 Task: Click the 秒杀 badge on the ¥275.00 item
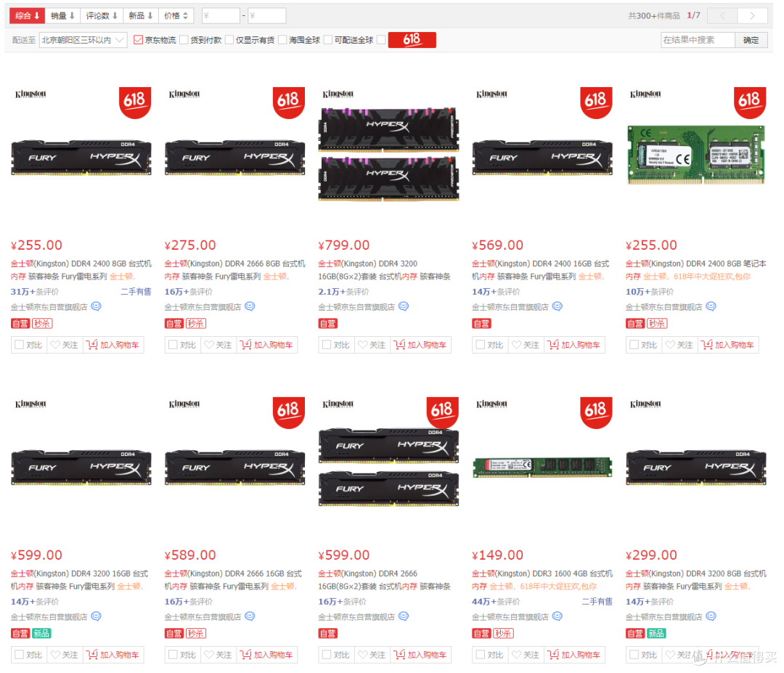[x=196, y=324]
